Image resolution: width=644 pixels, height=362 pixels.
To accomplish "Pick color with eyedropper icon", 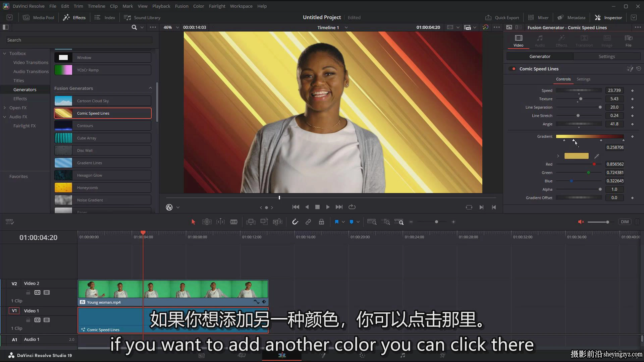I will 596,156.
